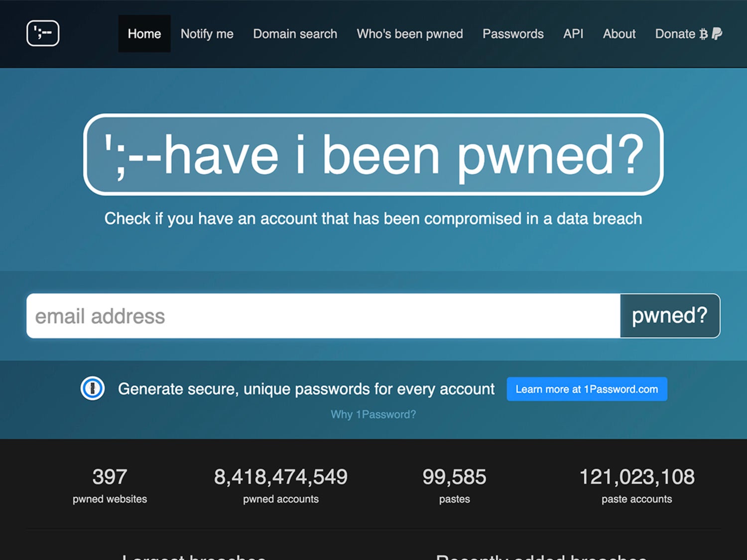Open the Why 1Password? link
747x560 pixels.
tap(373, 414)
